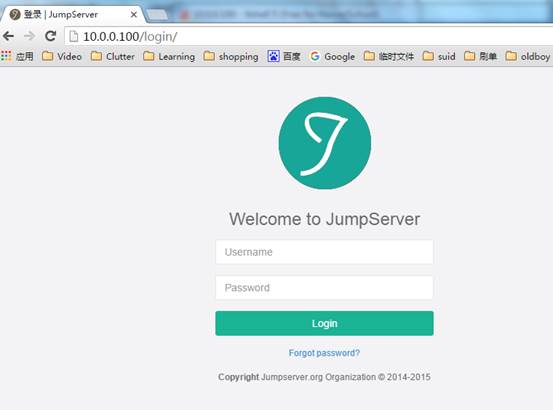Open the Clutter bookmarks folder
This screenshot has height=410, width=553.
point(113,56)
